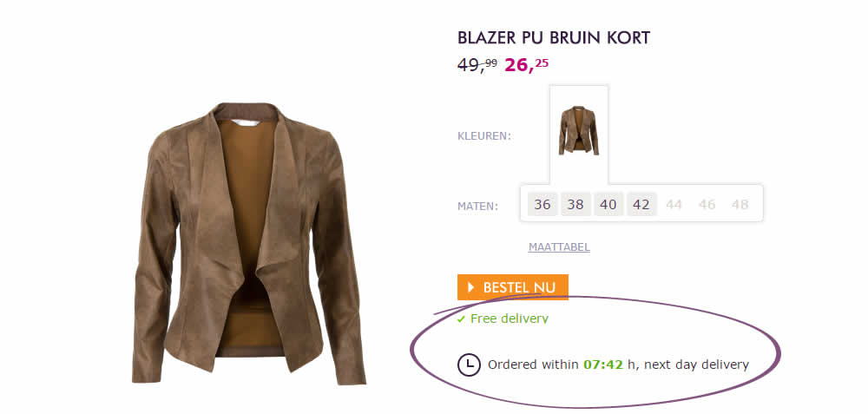Choose size 38
The height and width of the screenshot is (414, 868).
[575, 205]
